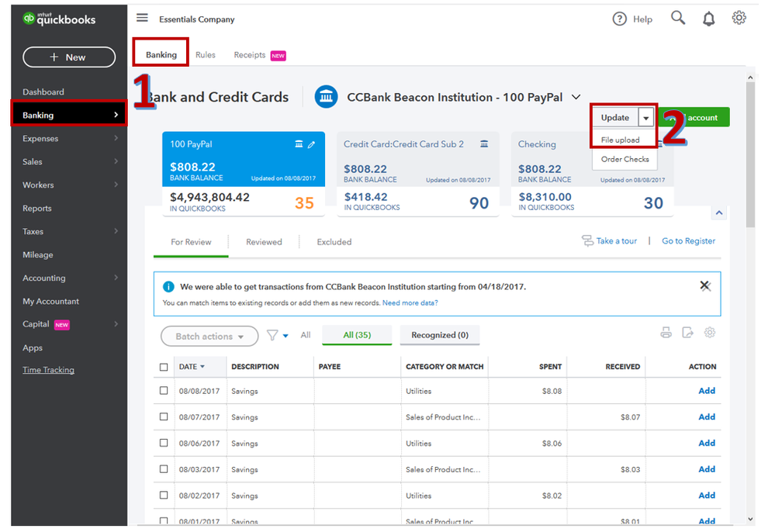The height and width of the screenshot is (532, 775).
Task: Select the For Review tab
Action: (191, 242)
